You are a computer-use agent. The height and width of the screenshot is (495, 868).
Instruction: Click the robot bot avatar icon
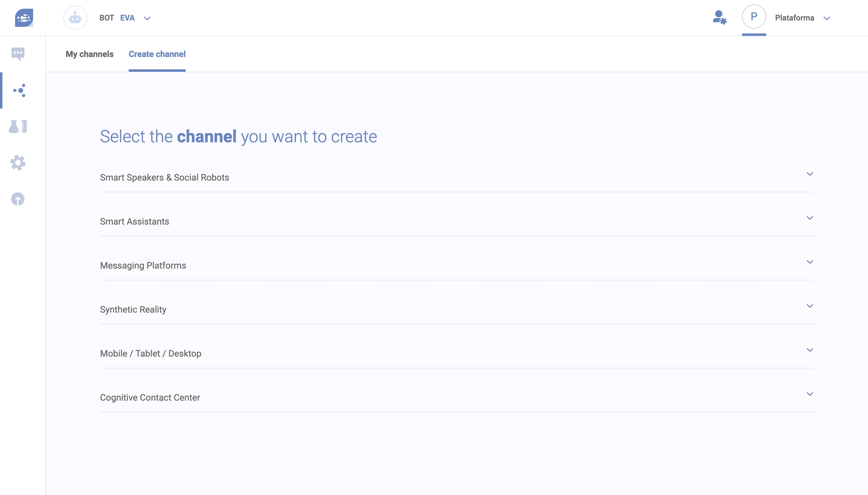pyautogui.click(x=75, y=18)
